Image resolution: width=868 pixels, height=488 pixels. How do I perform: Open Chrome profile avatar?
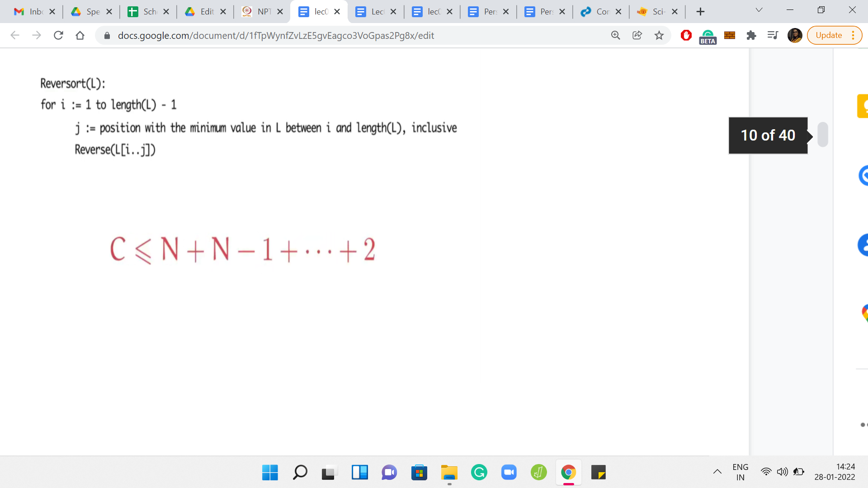(x=794, y=35)
